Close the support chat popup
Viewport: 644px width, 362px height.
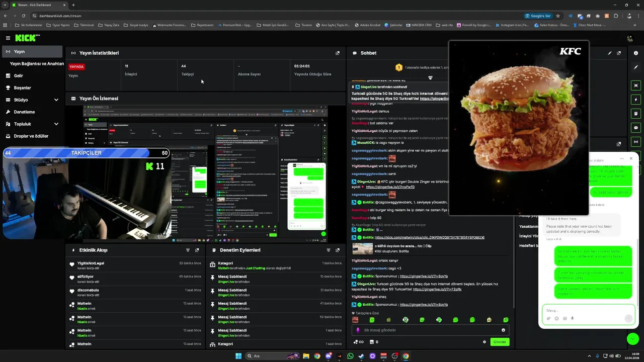631,158
